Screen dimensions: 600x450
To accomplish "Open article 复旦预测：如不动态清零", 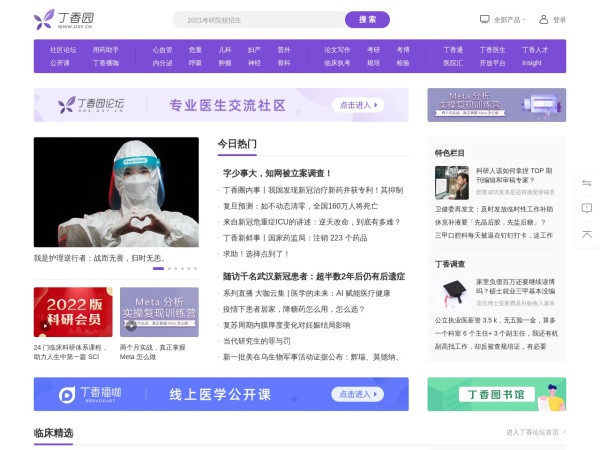I will coord(300,206).
